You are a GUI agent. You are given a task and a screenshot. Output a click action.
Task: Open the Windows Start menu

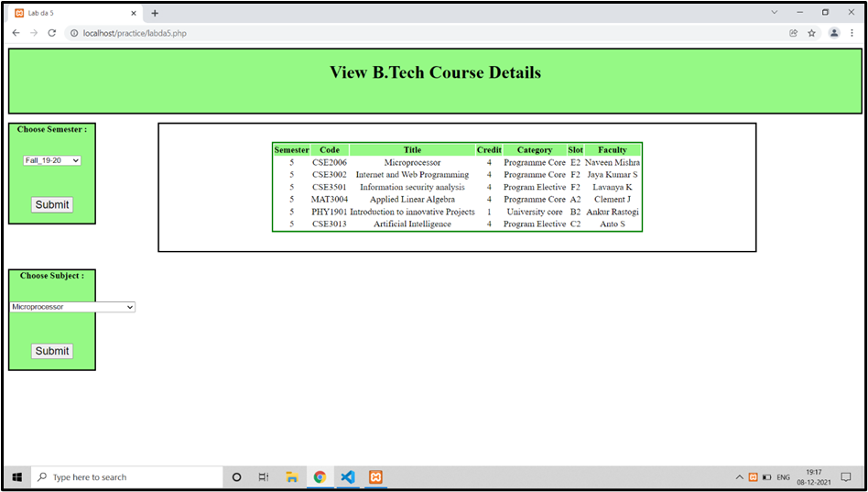pos(17,477)
